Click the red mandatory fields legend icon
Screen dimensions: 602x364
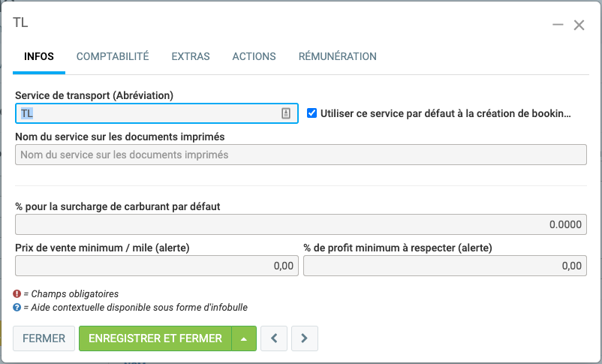coord(17,293)
